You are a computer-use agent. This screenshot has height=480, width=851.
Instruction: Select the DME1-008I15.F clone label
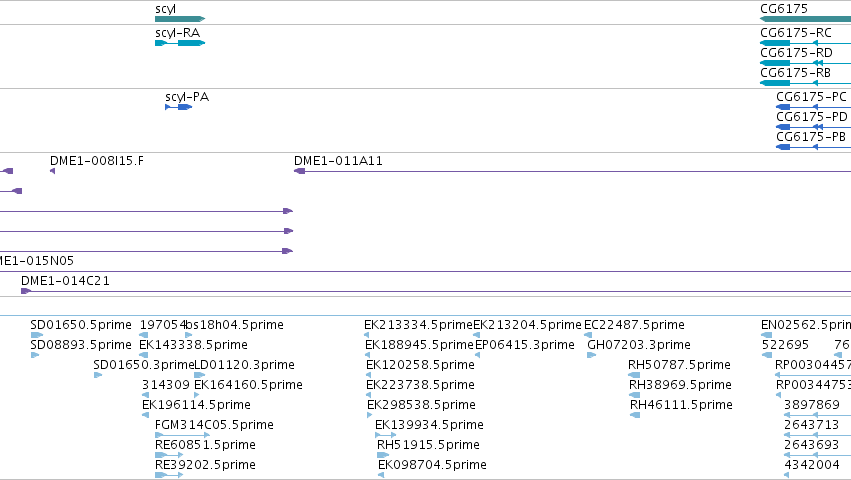point(97,161)
